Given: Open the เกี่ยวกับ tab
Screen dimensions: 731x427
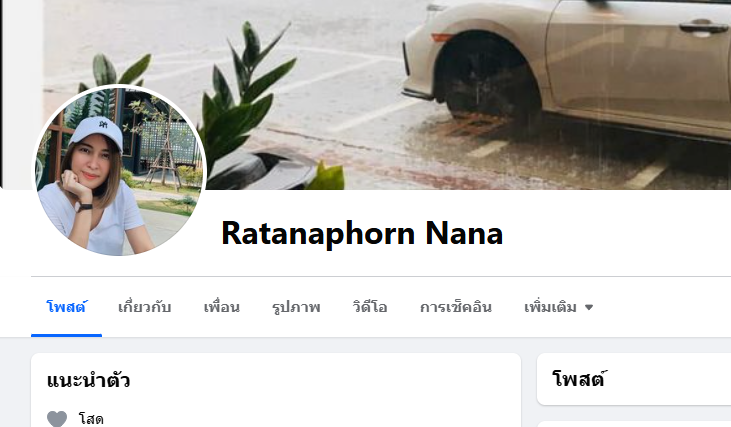Looking at the screenshot, I should click(145, 307).
